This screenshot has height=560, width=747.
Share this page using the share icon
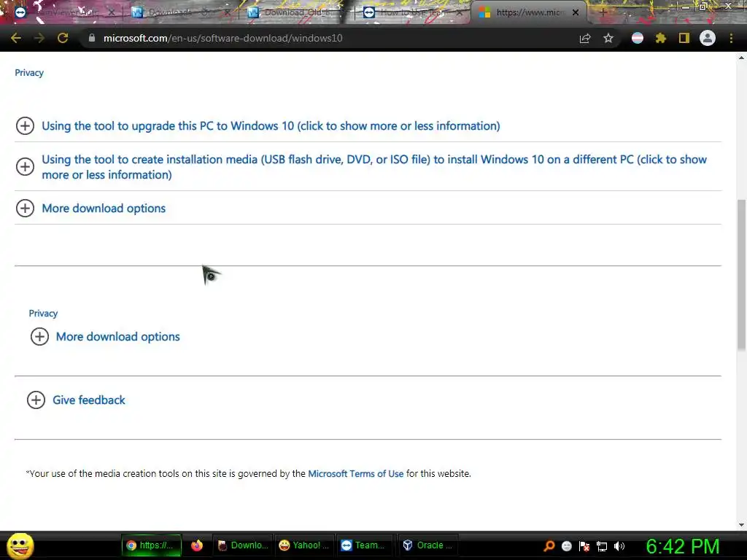click(x=584, y=38)
